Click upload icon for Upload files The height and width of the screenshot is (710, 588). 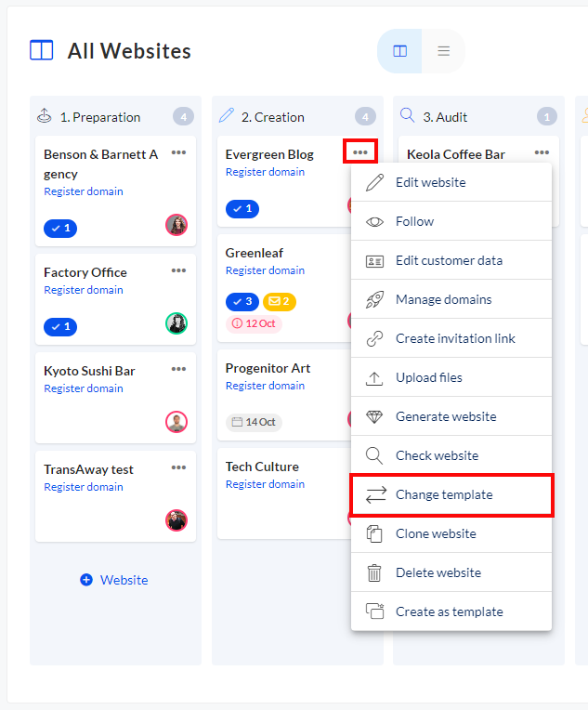pos(374,377)
